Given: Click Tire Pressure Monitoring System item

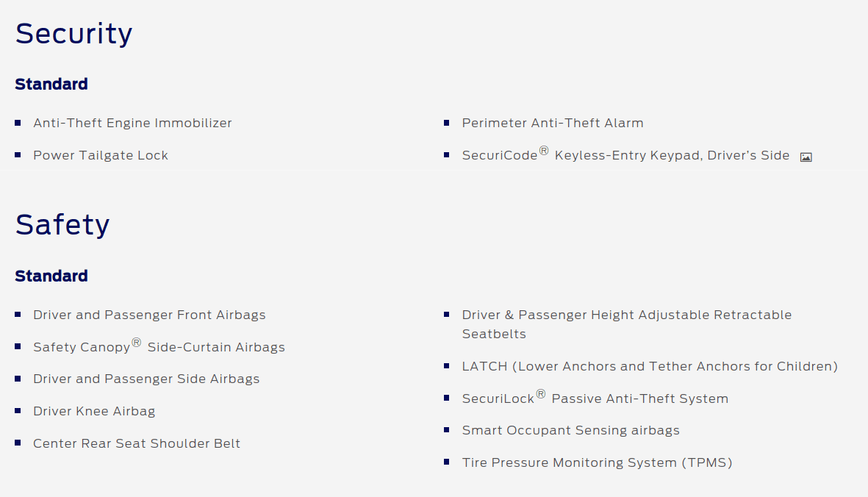Looking at the screenshot, I should pyautogui.click(x=598, y=462).
